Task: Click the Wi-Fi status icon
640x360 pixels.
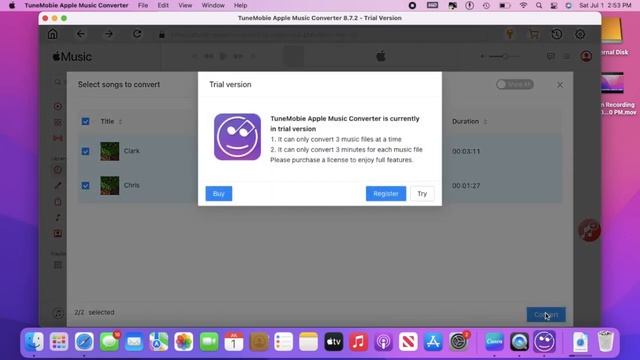Action: tap(523, 5)
